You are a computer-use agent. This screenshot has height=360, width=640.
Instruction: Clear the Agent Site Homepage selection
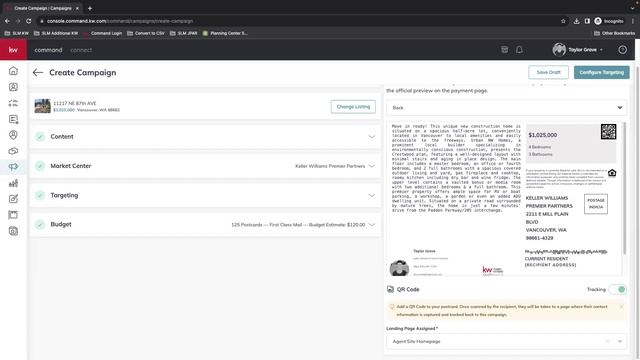point(607,341)
